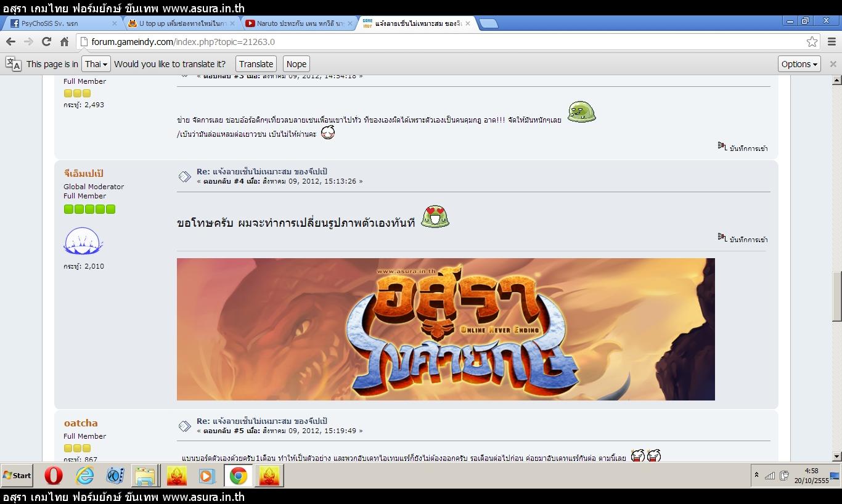Screen dimensions: 842x504
Task: Close the Gameindy forum tab
Action: [x=468, y=23]
